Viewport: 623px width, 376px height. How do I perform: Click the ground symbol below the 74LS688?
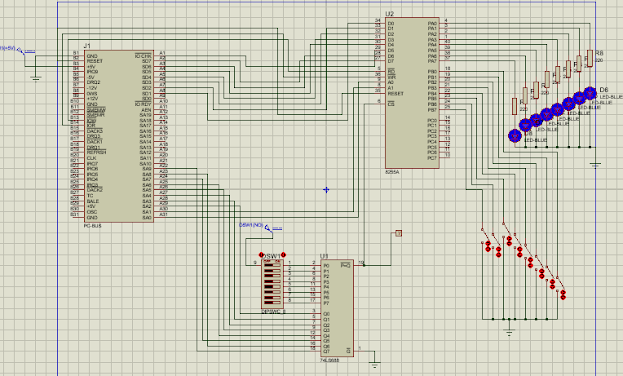tap(374, 363)
